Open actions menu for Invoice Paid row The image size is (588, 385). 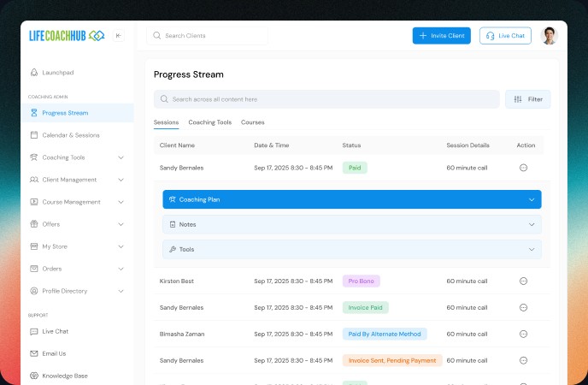(524, 308)
